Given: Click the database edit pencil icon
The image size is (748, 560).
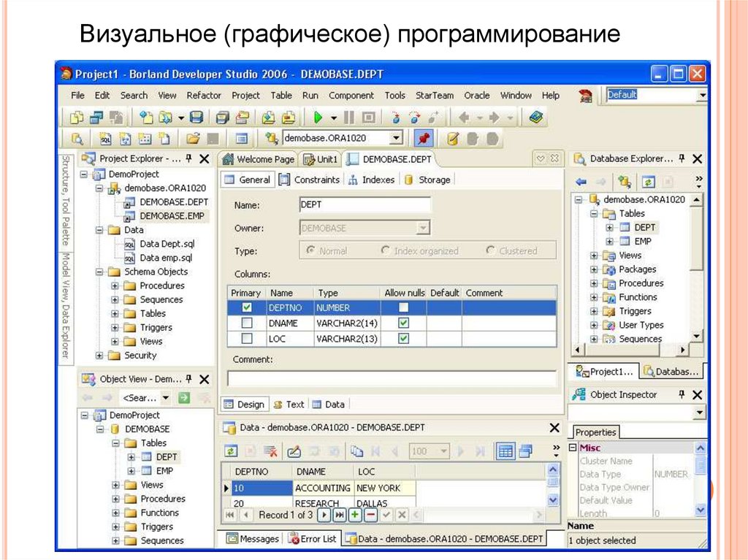Looking at the screenshot, I should click(453, 139).
